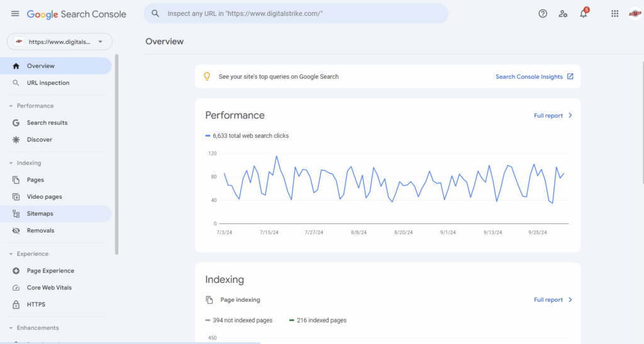Click the HTTPS lock icon
The height and width of the screenshot is (344, 644).
coord(16,304)
